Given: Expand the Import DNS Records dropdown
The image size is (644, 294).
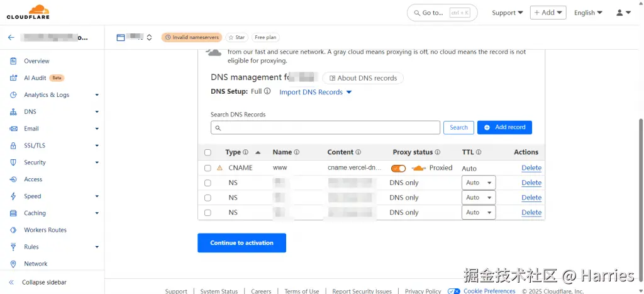Looking at the screenshot, I should click(316, 92).
